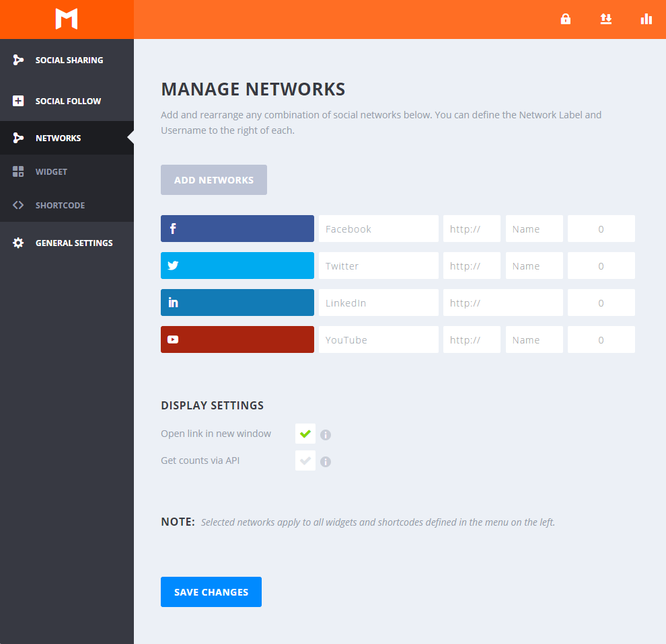The image size is (666, 644).
Task: Disable Open link in new window checkbox
Action: tap(305, 434)
